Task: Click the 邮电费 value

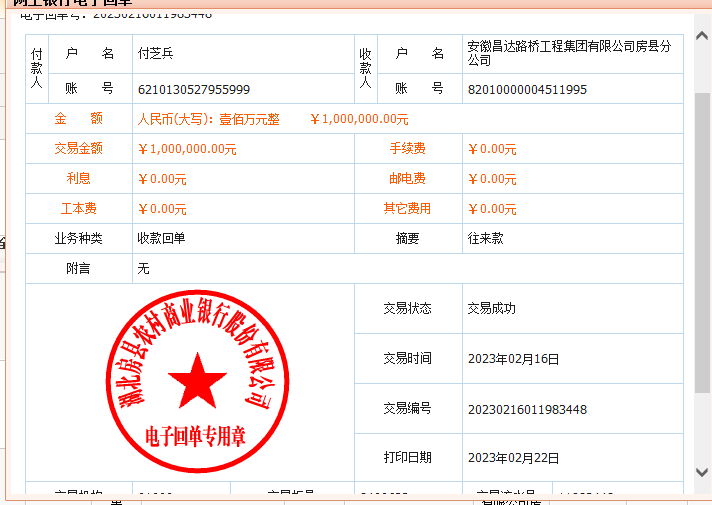Action: tap(492, 179)
